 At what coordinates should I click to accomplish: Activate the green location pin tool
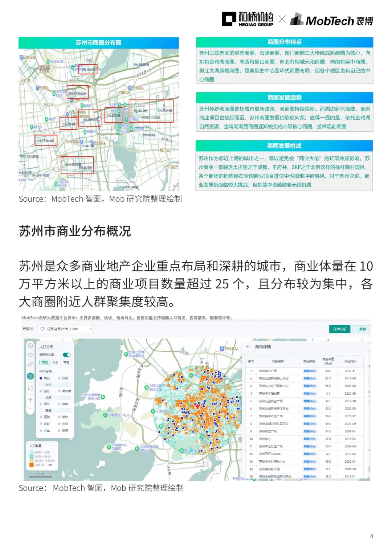(30, 376)
